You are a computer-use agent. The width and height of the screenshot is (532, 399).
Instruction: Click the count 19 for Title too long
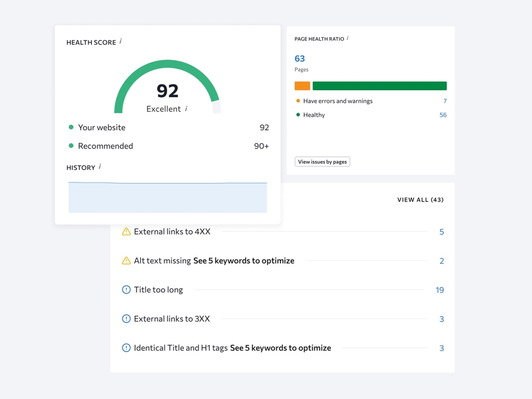pos(440,290)
